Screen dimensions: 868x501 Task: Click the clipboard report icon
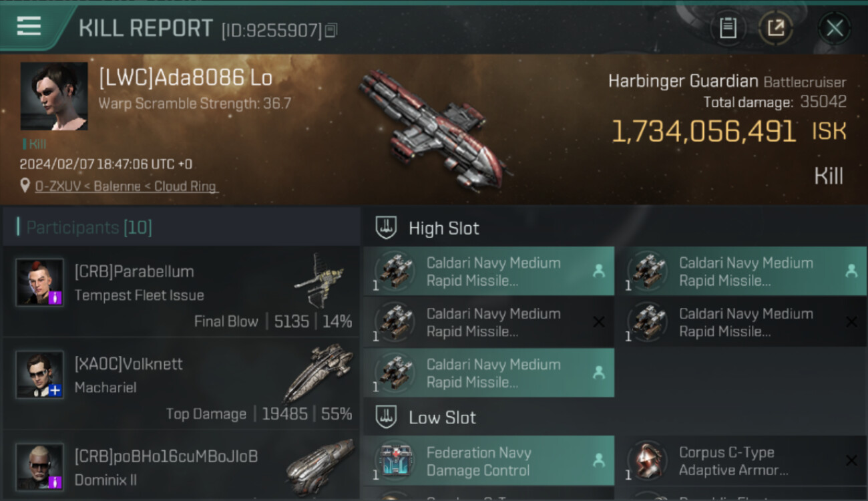[728, 28]
